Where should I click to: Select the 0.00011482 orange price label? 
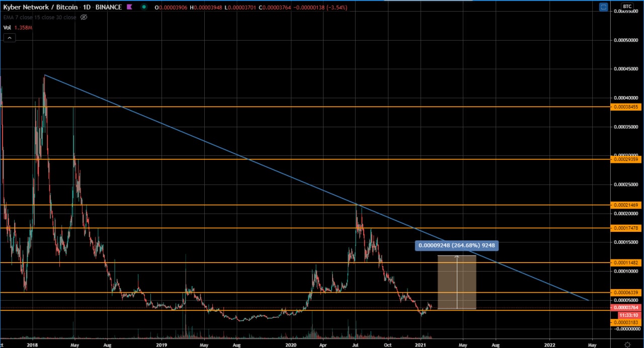coord(627,263)
